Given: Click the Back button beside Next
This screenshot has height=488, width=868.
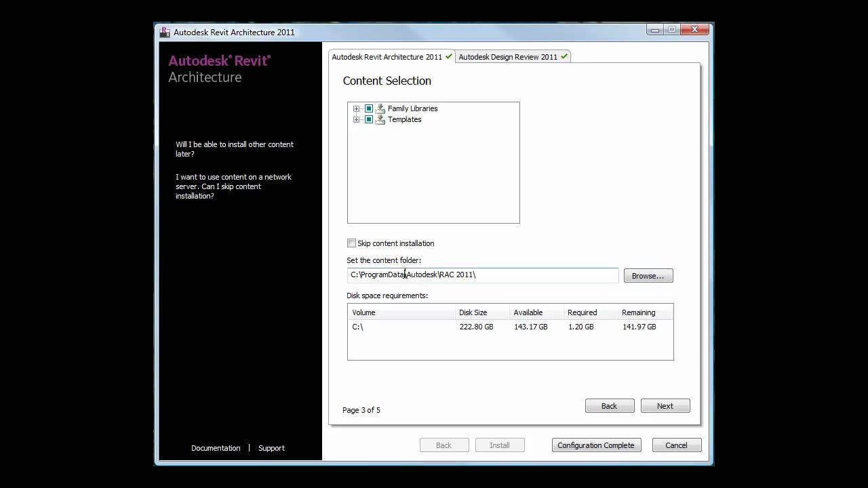Looking at the screenshot, I should coord(610,406).
